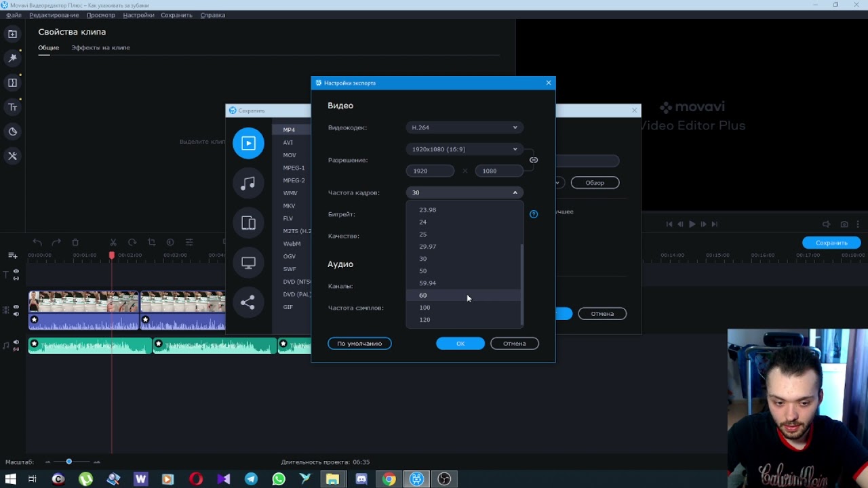Choose 60 from frame rate list
Image resolution: width=868 pixels, height=488 pixels.
click(463, 296)
